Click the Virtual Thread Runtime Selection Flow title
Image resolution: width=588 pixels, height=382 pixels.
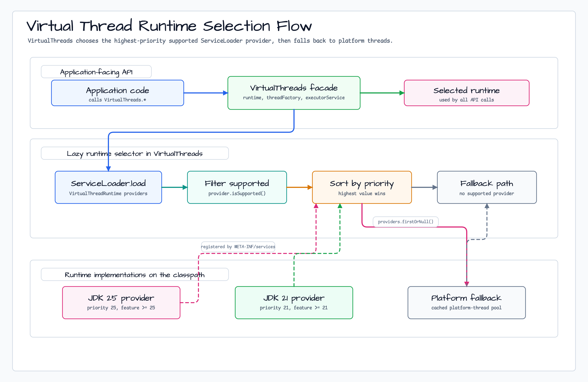pyautogui.click(x=169, y=26)
